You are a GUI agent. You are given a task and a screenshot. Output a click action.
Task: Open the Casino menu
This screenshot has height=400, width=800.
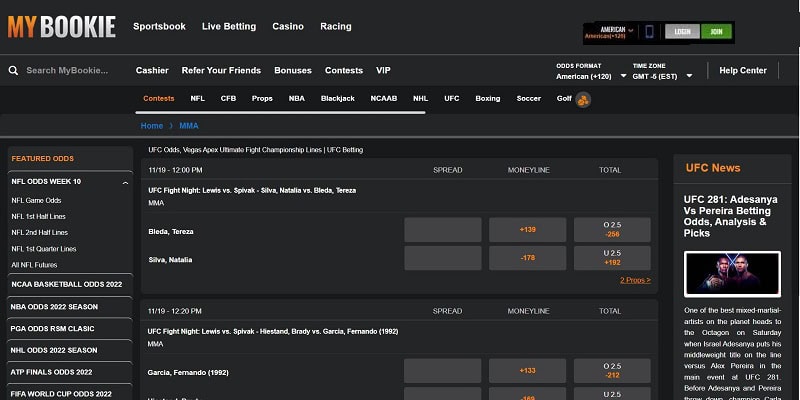[x=288, y=27]
